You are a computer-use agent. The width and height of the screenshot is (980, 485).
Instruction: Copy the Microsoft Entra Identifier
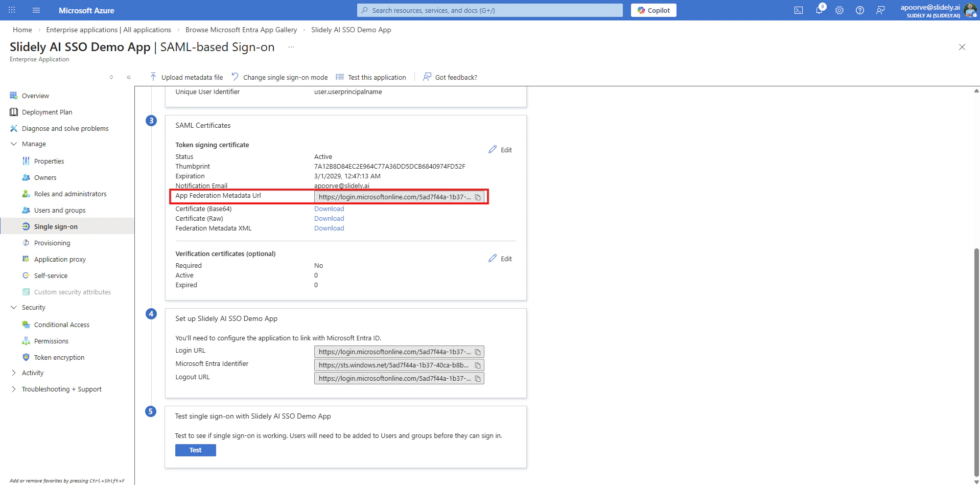(478, 365)
